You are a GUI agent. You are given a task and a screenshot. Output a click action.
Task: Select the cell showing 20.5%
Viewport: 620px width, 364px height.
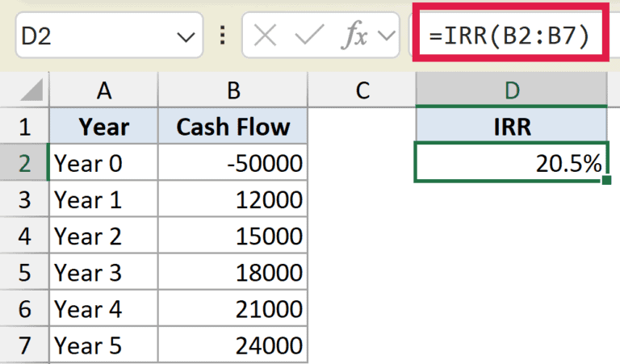[511, 162]
